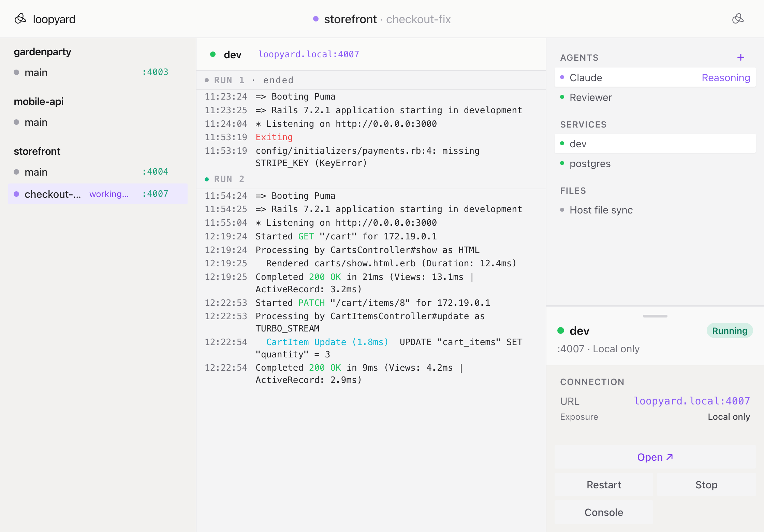This screenshot has height=532, width=764.
Task: Click the mobile-api project heading
Action: coord(39,102)
